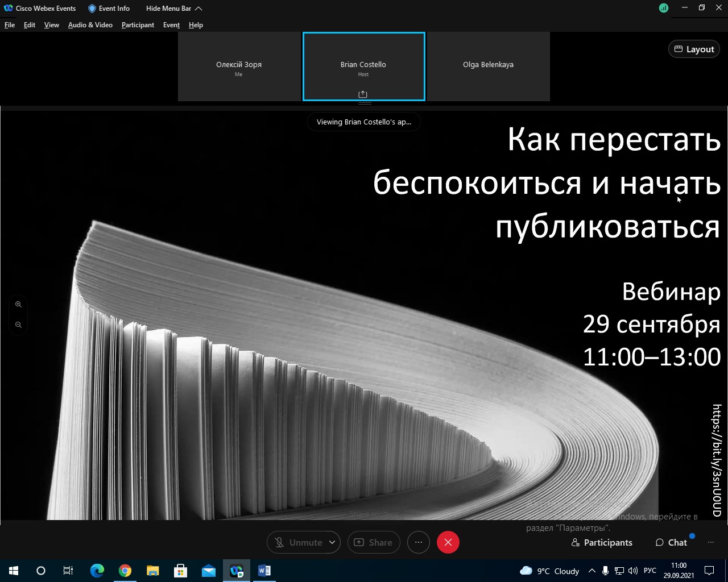Collapse menu bar via Hide Menu Bar
Screen dimensions: 728x582
pyautogui.click(x=174, y=9)
